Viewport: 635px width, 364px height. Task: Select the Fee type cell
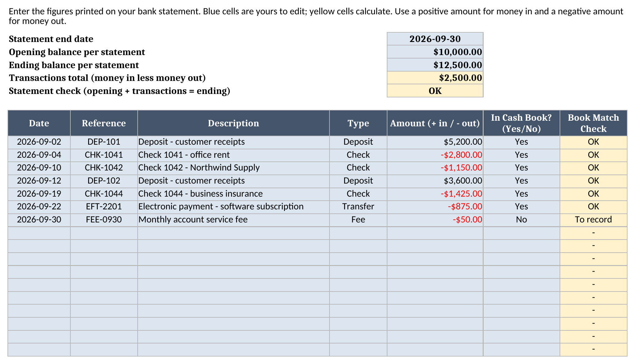[358, 220]
